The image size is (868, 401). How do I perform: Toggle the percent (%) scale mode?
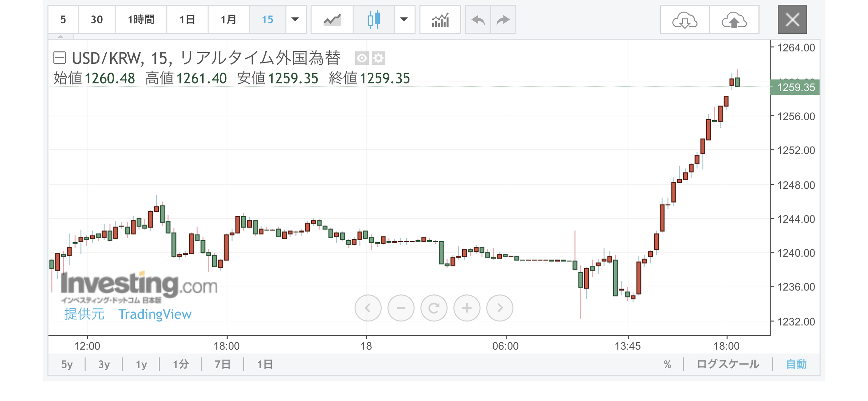pyautogui.click(x=667, y=364)
